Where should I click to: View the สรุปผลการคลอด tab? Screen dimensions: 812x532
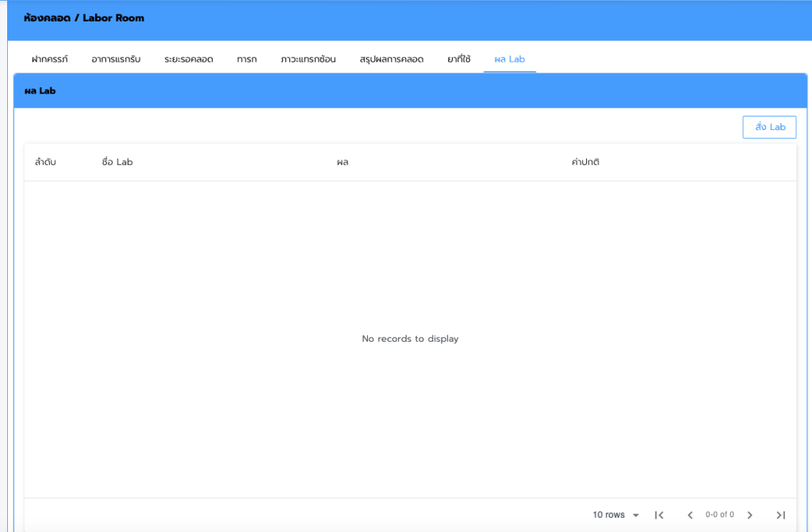[391, 59]
